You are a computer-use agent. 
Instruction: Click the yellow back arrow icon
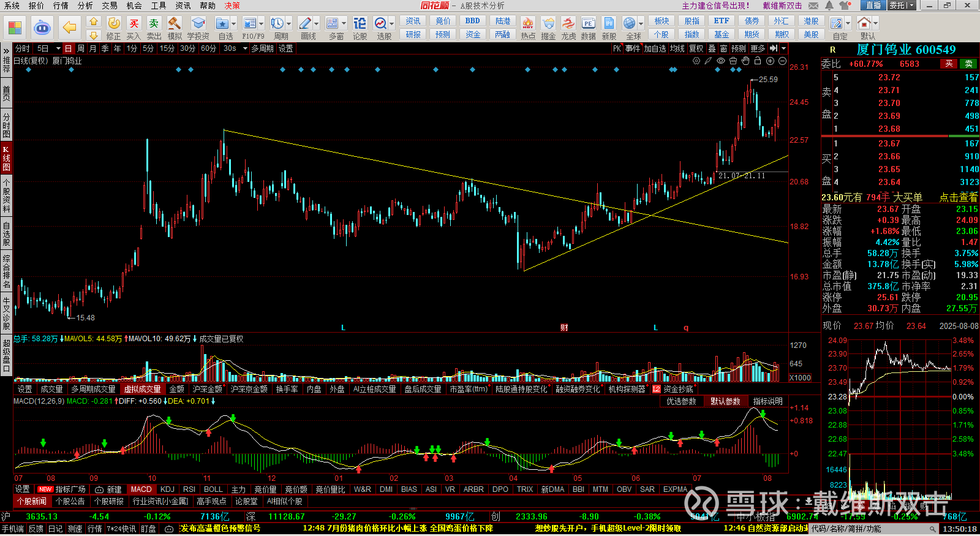[x=70, y=28]
